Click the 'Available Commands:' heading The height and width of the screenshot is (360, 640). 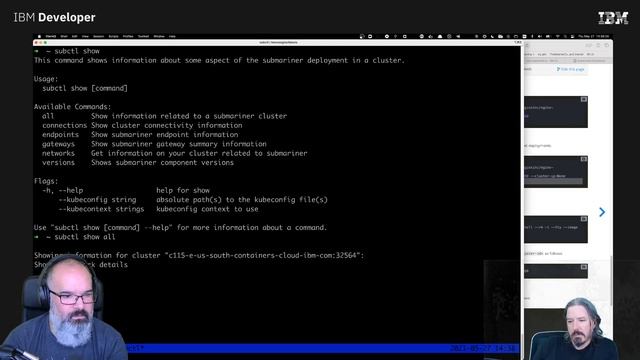click(73, 107)
